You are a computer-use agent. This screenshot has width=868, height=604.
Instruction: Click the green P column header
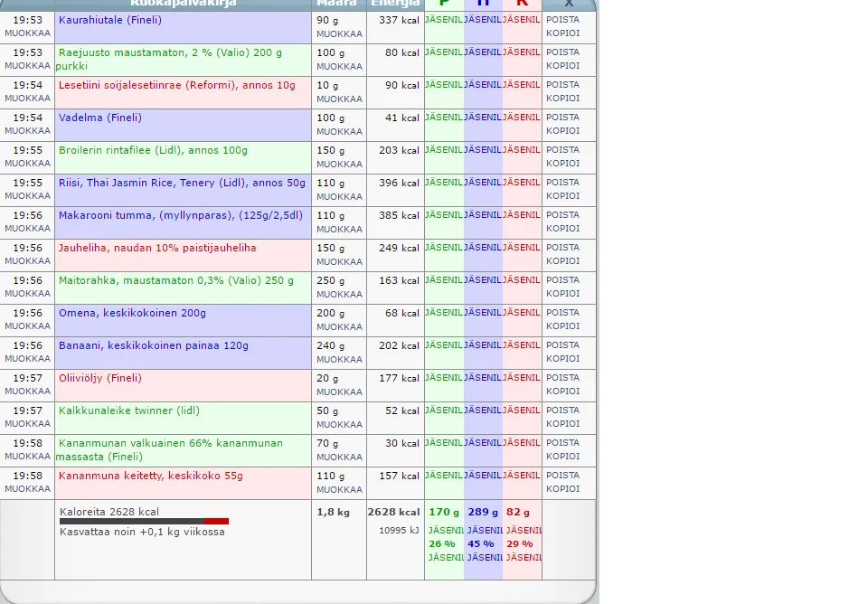(x=443, y=4)
